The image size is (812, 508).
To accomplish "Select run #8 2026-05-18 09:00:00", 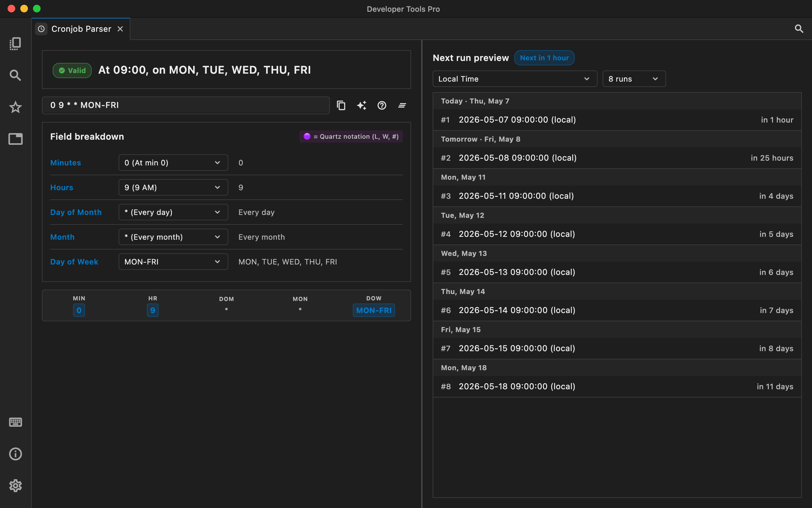I will point(617,386).
